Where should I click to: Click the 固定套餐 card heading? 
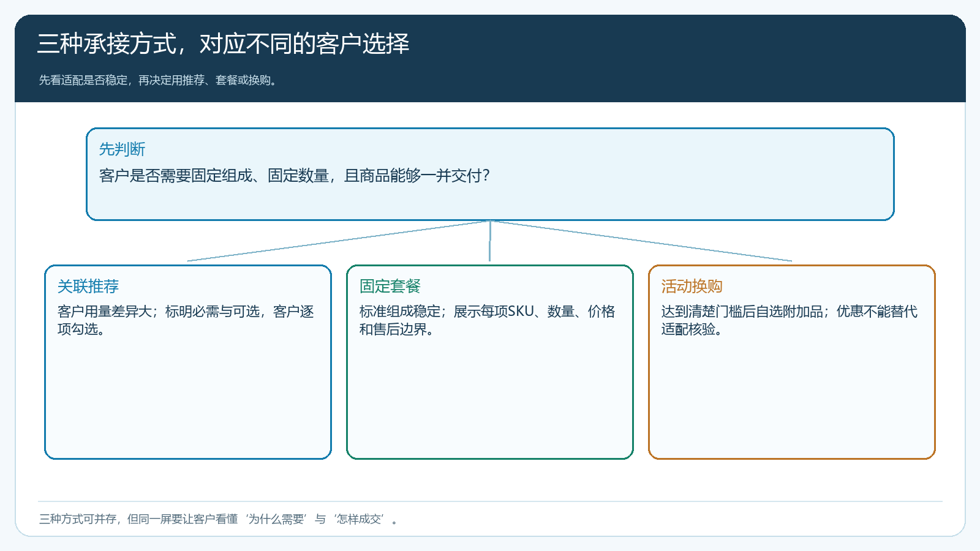390,287
